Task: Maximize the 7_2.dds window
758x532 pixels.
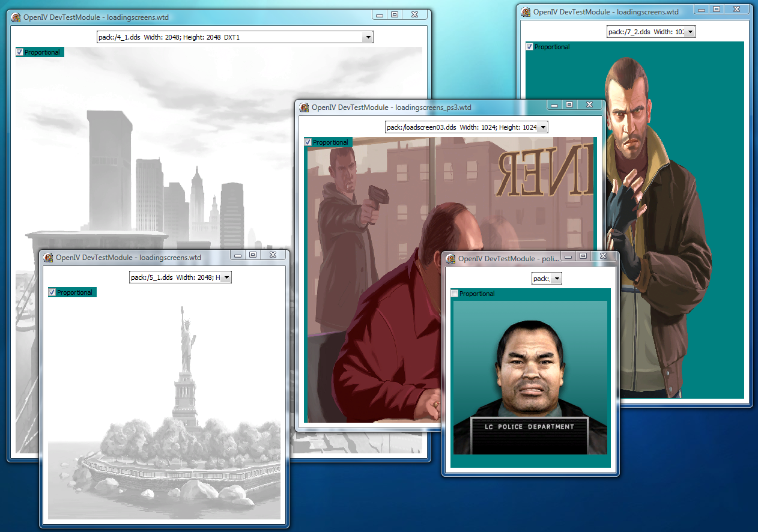Action: click(x=717, y=10)
